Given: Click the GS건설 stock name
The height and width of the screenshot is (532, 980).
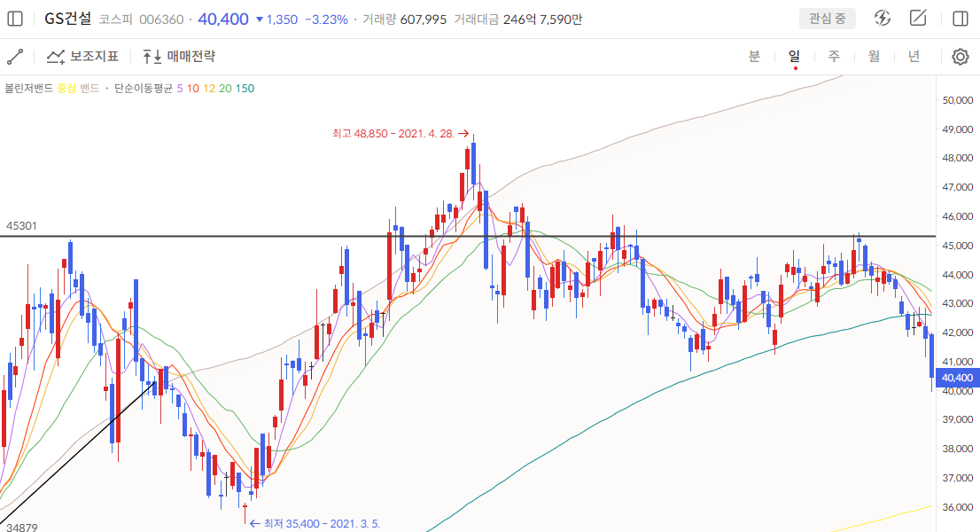Looking at the screenshot, I should tap(67, 19).
